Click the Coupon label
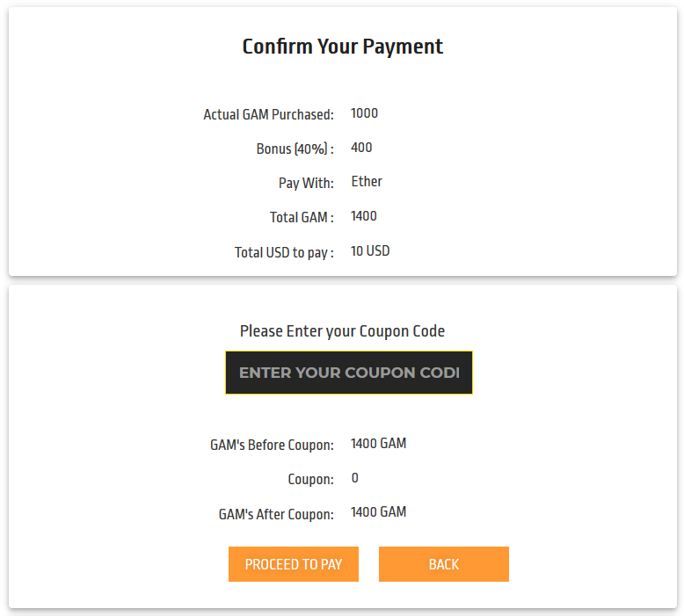 point(310,480)
